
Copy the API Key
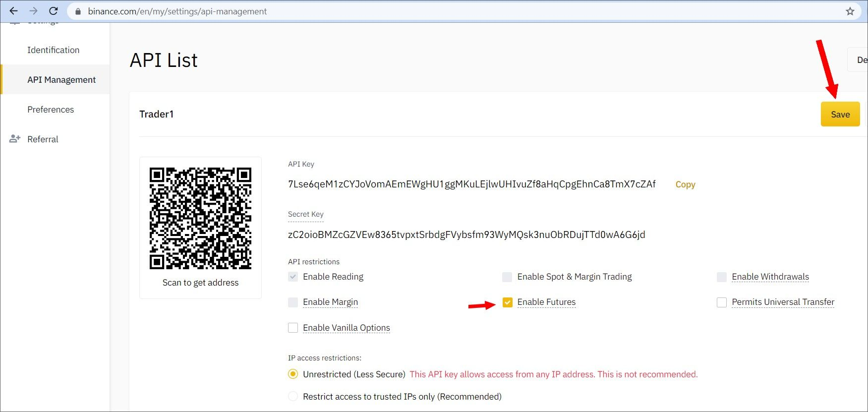click(x=685, y=184)
